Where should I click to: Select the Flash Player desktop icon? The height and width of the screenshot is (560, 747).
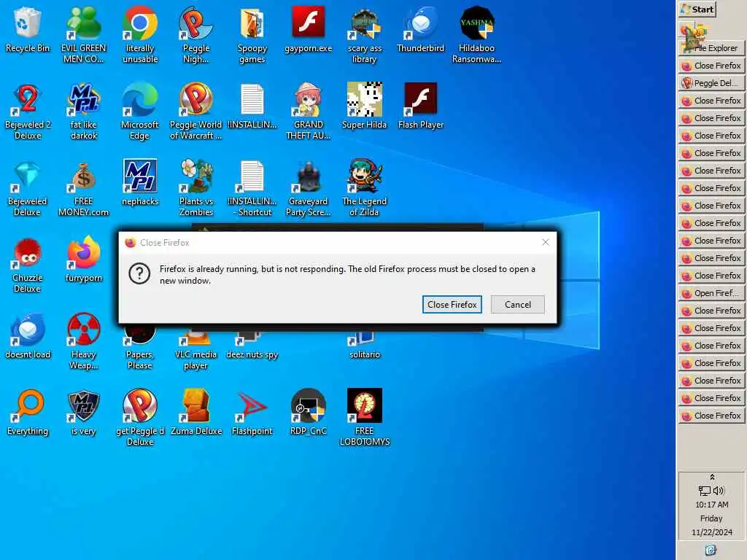point(420,106)
